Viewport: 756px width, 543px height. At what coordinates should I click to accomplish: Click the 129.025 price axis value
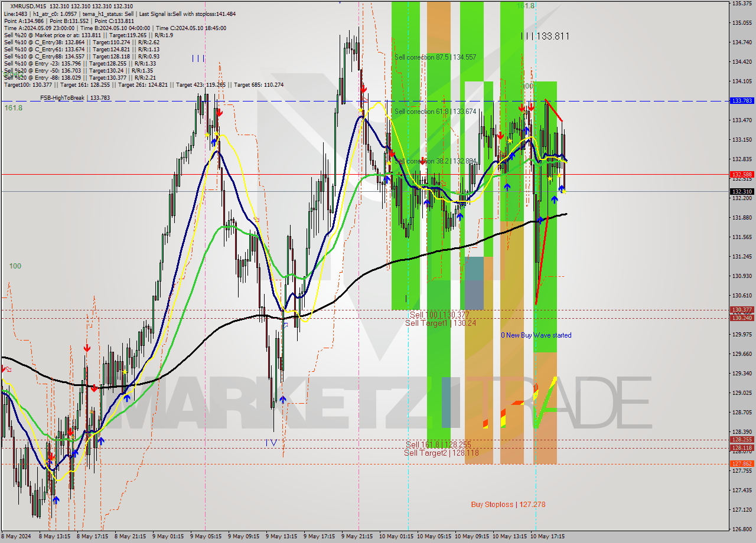click(742, 392)
